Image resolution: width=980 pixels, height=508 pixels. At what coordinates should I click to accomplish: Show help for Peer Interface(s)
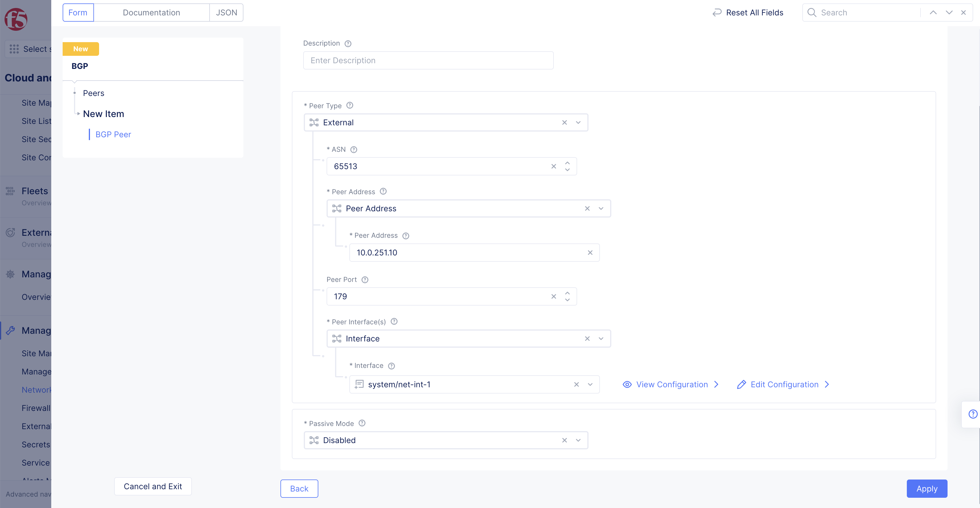pos(394,321)
